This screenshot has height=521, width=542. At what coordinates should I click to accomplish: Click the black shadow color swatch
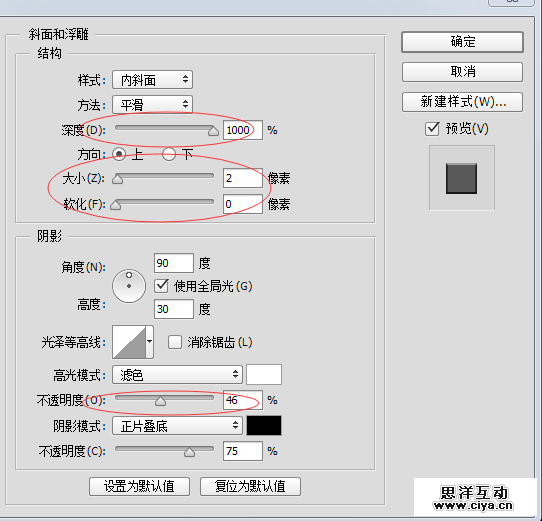tap(264, 425)
